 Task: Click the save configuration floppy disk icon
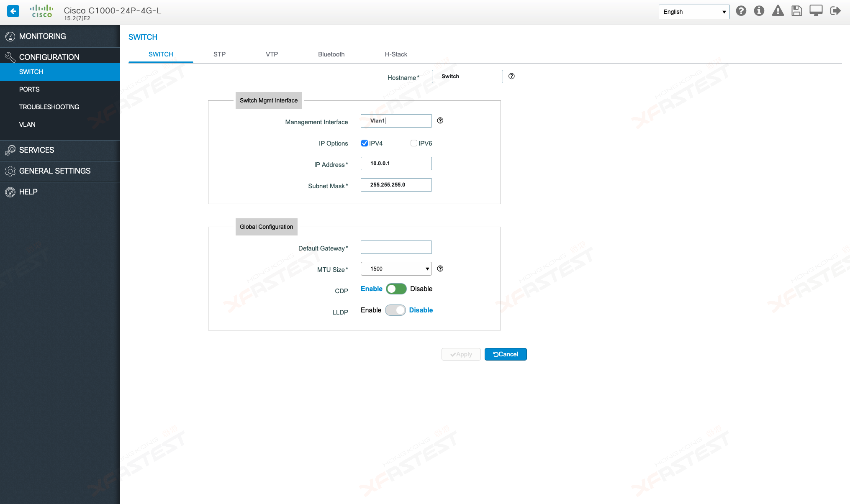796,11
